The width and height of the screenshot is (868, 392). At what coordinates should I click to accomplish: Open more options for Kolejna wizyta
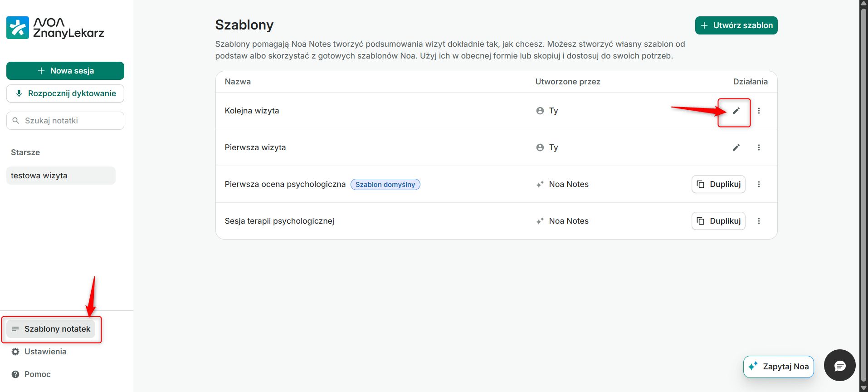(x=759, y=111)
